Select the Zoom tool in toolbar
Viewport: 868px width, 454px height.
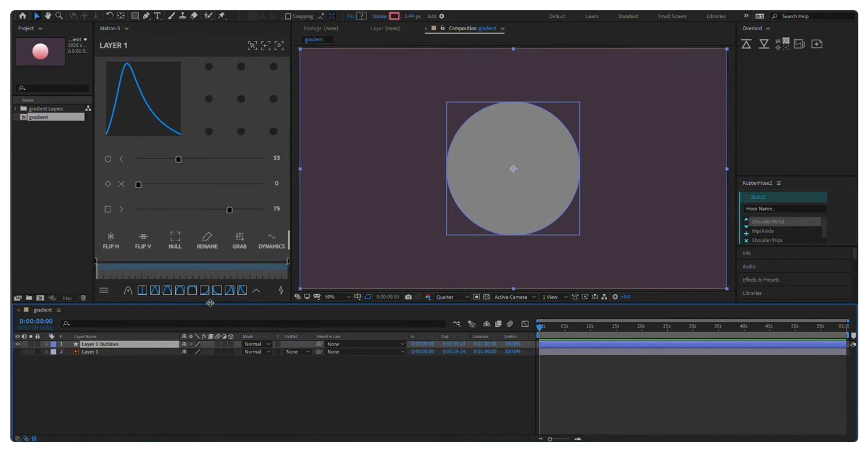tap(59, 16)
